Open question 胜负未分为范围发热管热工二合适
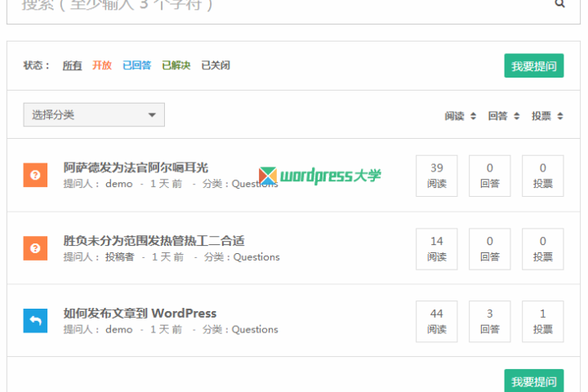588x392 pixels. [x=154, y=240]
